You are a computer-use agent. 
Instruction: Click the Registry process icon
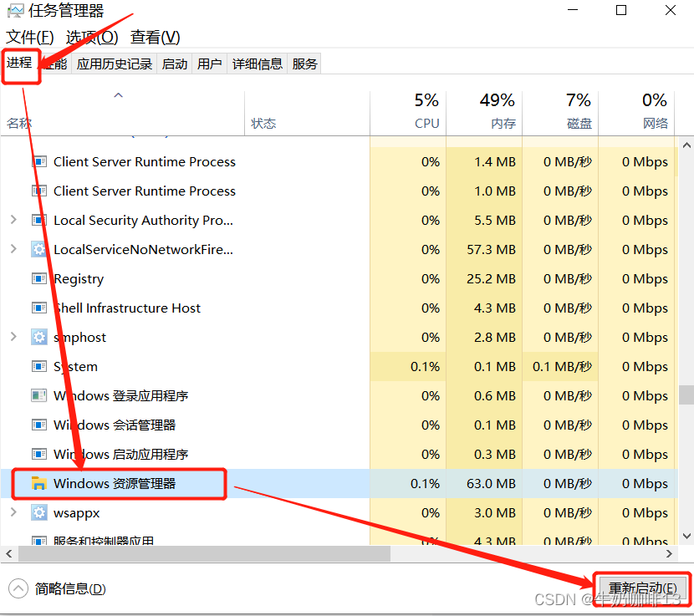(x=39, y=278)
